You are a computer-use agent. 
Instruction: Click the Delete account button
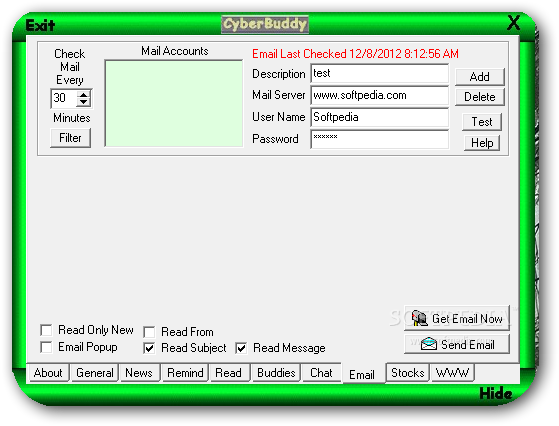point(480,97)
